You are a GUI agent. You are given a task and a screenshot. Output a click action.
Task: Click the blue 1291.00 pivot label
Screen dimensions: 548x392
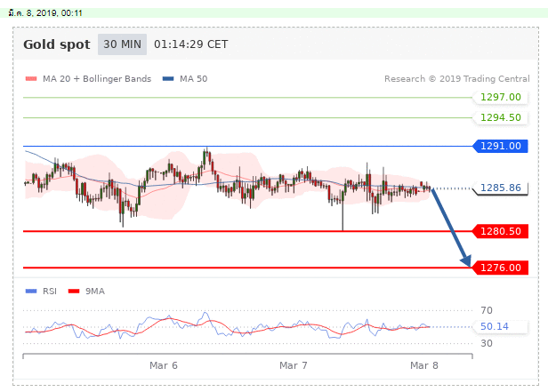[x=501, y=146]
